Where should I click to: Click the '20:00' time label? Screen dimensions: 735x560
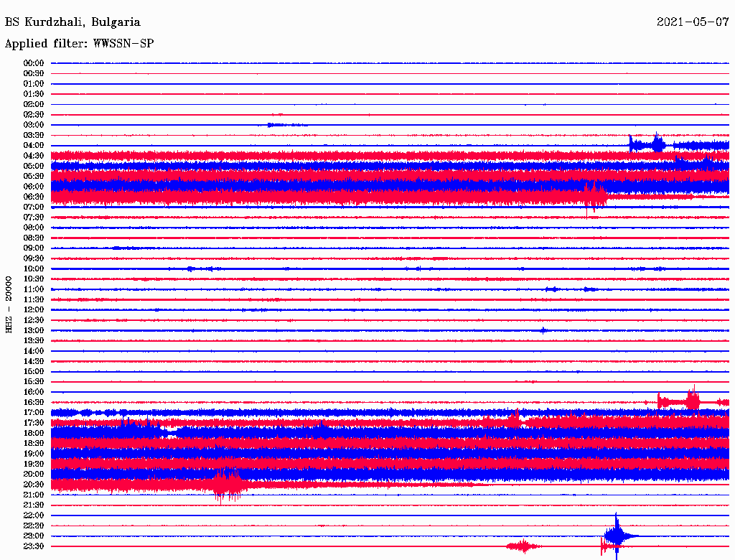coord(34,474)
